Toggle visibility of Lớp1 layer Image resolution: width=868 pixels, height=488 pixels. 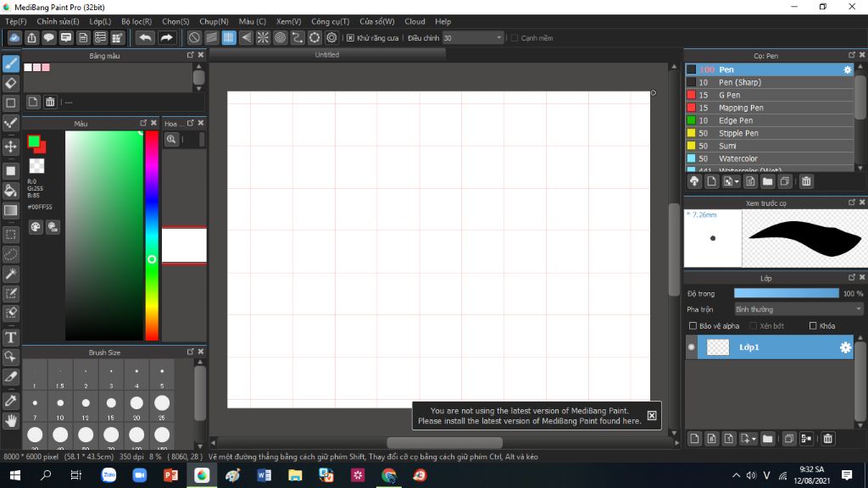pos(692,347)
